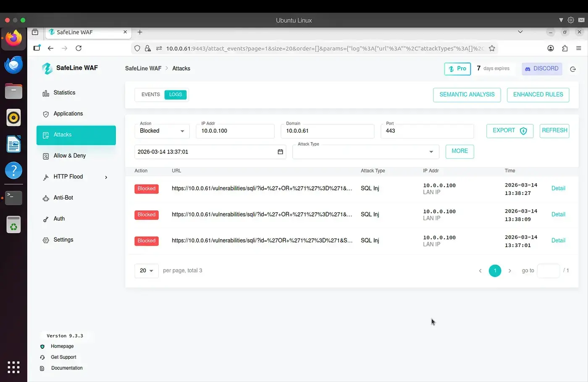Click the MORE filters button
The height and width of the screenshot is (382, 588).
click(460, 151)
